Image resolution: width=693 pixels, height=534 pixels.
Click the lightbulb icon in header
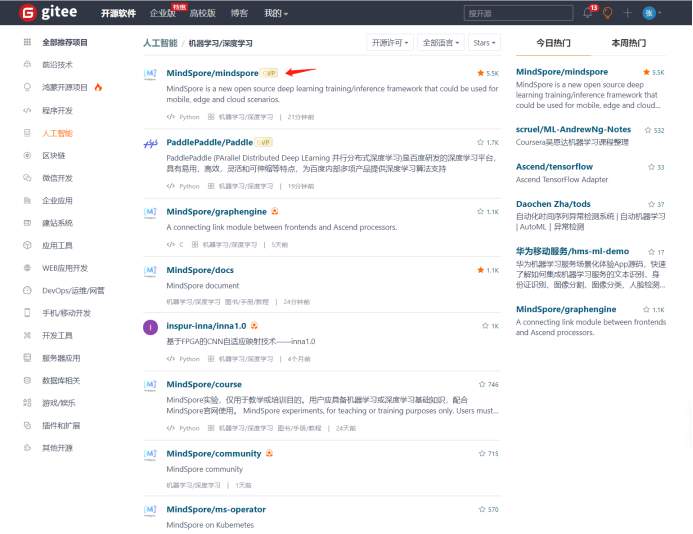tap(608, 13)
